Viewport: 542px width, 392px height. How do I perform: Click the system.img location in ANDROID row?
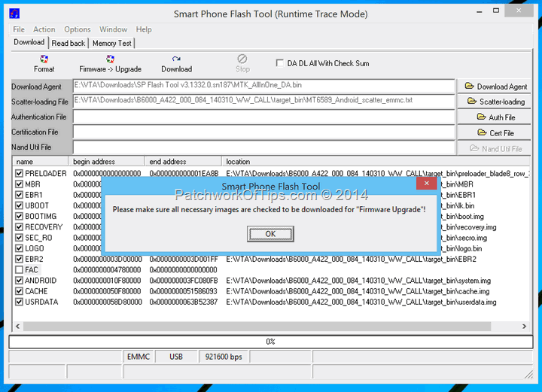358,281
